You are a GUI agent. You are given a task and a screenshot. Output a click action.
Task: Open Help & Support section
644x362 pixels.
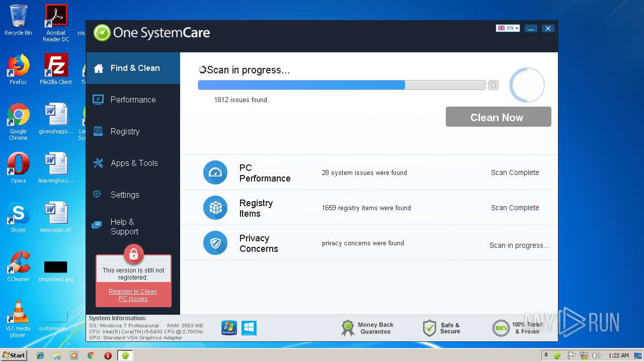tap(133, 226)
